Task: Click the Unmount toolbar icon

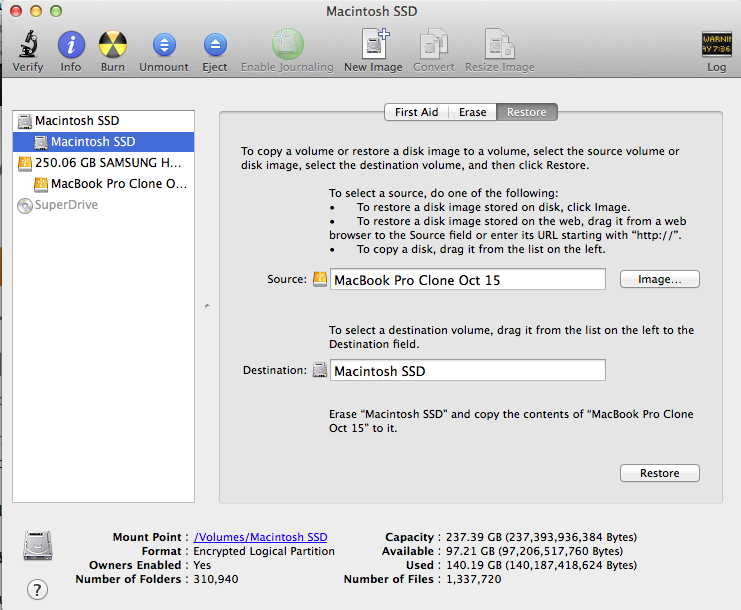Action: coord(164,45)
